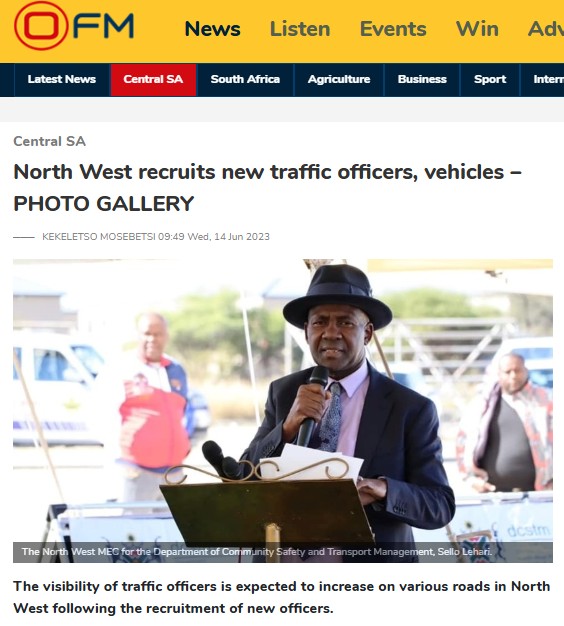The height and width of the screenshot is (626, 564).
Task: Switch to the Business tab
Action: click(422, 79)
